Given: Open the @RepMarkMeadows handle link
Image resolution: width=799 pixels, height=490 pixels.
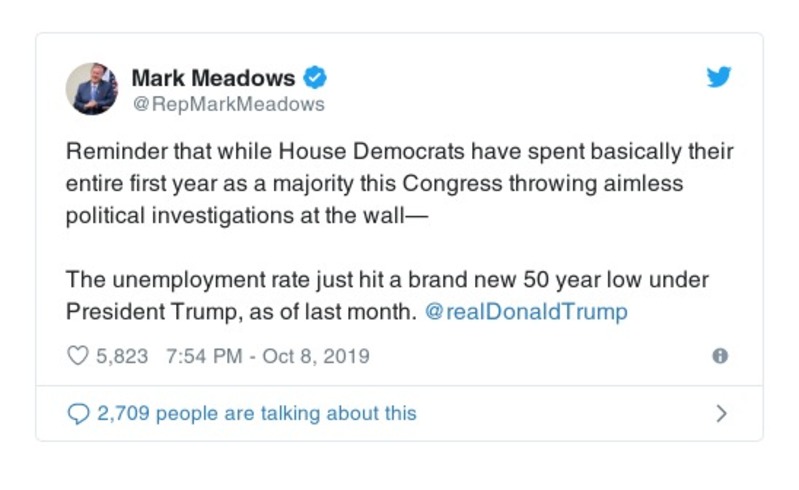Looking at the screenshot, I should coord(228,104).
